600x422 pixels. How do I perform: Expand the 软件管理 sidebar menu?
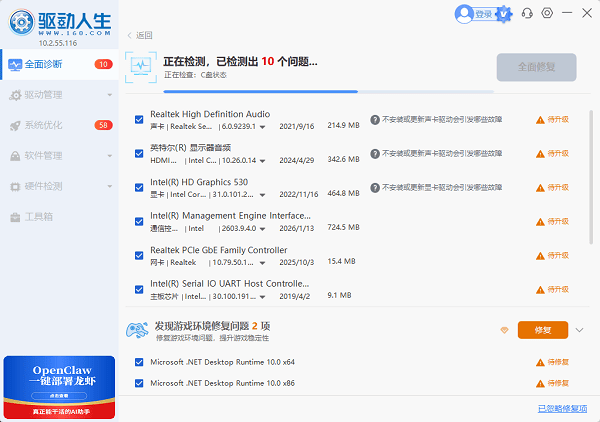[110, 156]
